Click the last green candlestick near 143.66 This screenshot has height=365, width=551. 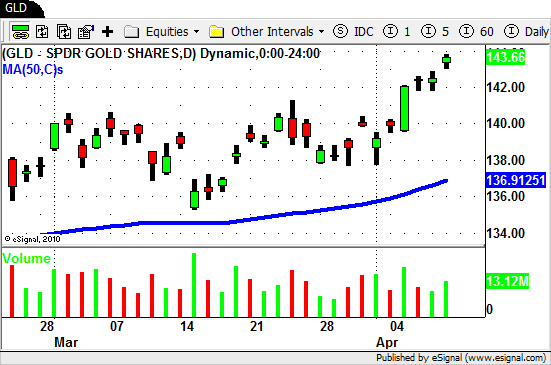(446, 61)
